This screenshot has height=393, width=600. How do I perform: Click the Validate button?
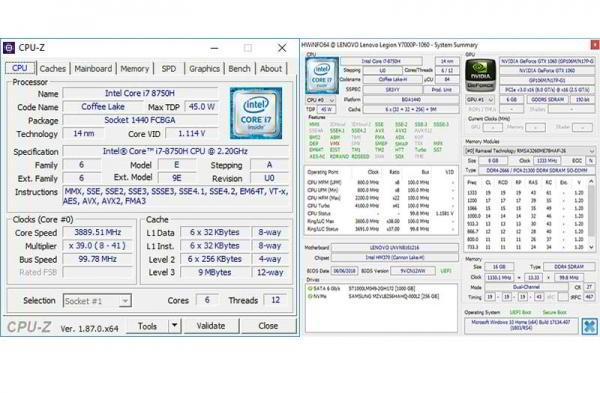click(x=211, y=326)
